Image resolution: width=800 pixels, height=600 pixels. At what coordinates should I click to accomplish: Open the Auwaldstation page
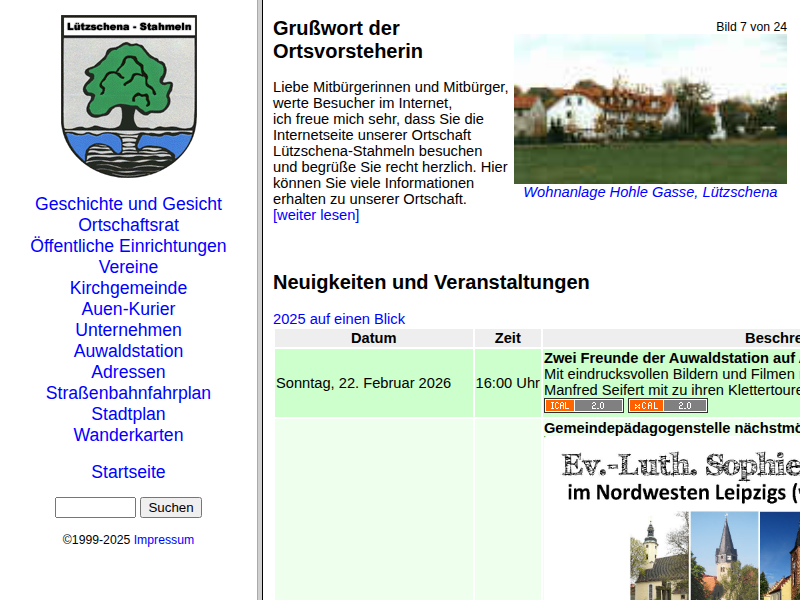point(128,351)
